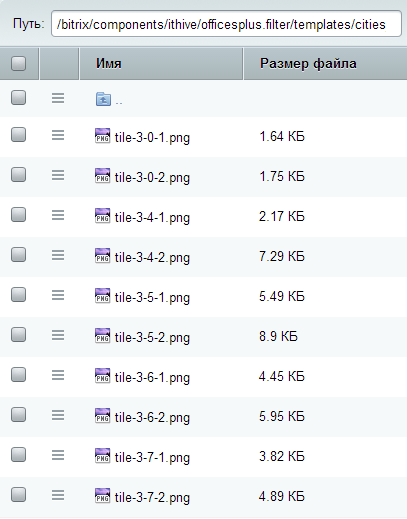Open hamburger menu for tile-3-5-2.png
Viewport: 407px width, 519px height.
pos(58,335)
